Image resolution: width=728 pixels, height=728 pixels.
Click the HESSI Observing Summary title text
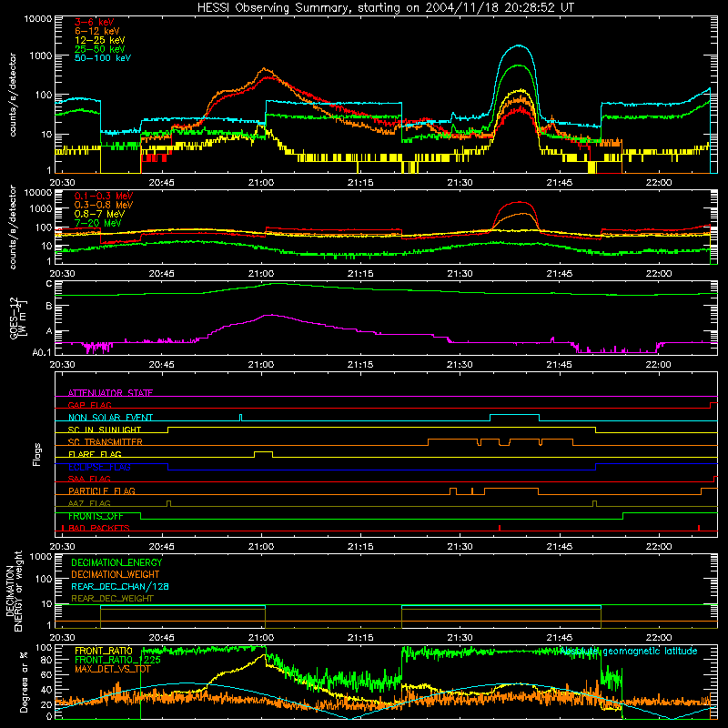[x=386, y=8]
